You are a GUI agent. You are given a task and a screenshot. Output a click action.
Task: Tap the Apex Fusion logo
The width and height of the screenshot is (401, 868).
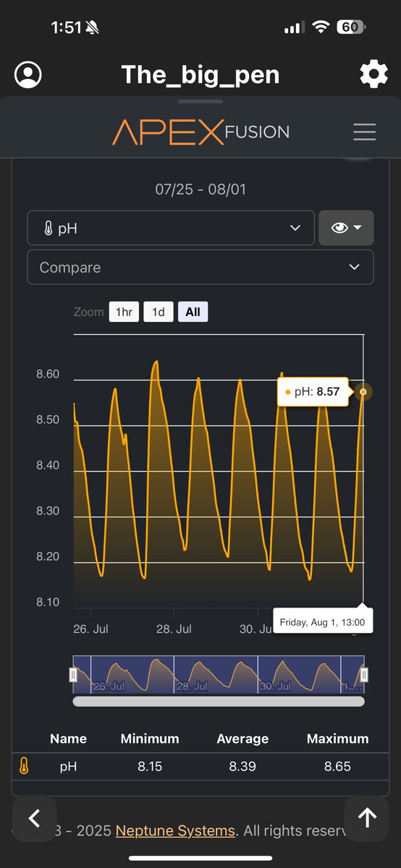(200, 132)
